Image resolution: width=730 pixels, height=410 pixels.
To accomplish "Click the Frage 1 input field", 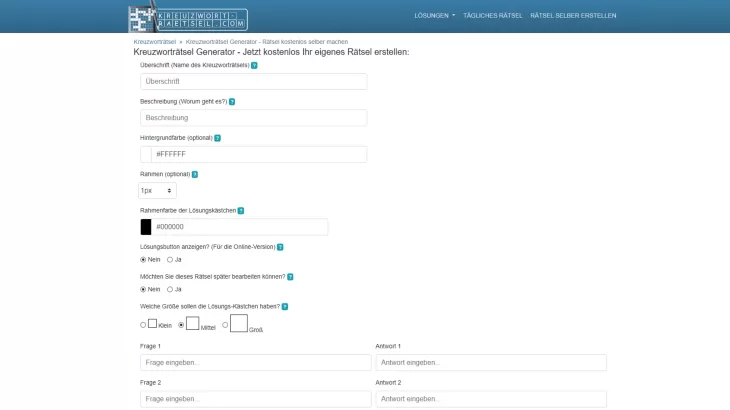I will coord(255,362).
